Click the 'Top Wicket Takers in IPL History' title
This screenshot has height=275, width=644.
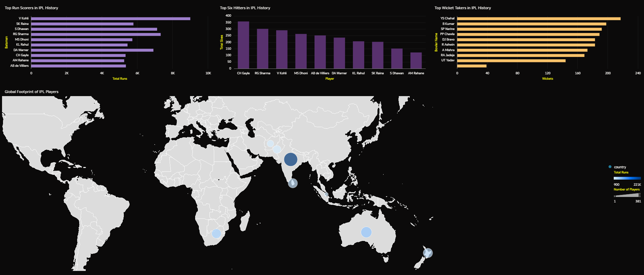tap(463, 8)
